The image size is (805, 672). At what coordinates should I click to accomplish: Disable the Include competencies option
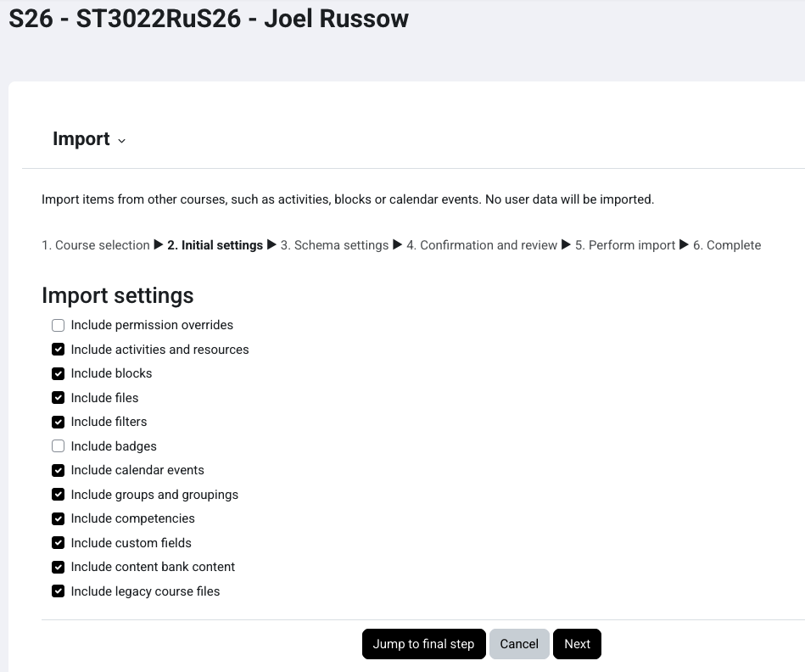pyautogui.click(x=58, y=518)
